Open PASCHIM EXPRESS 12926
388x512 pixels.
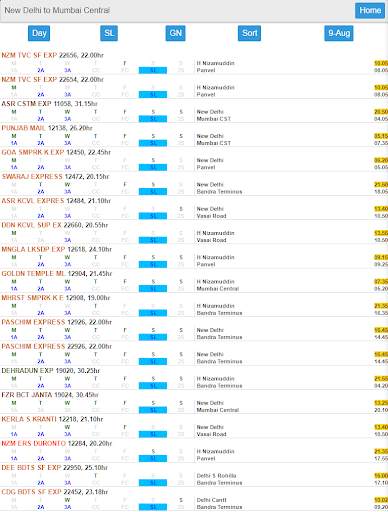click(57, 322)
